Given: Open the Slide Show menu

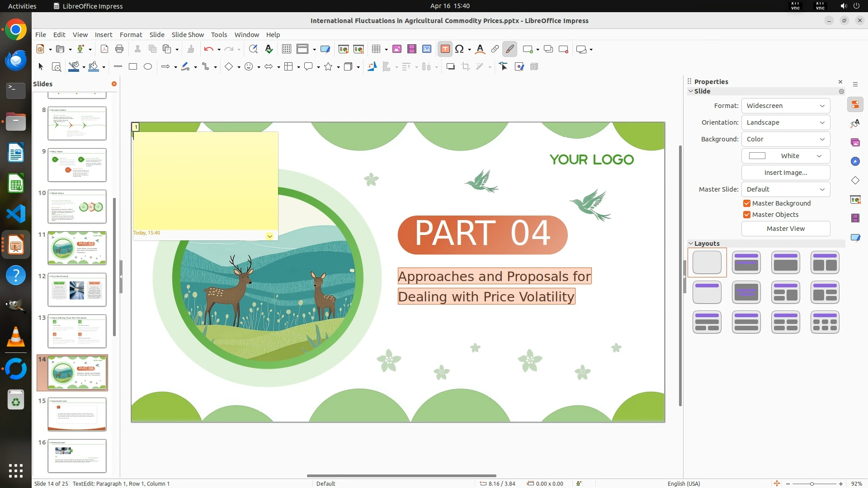Looking at the screenshot, I should tap(188, 34).
